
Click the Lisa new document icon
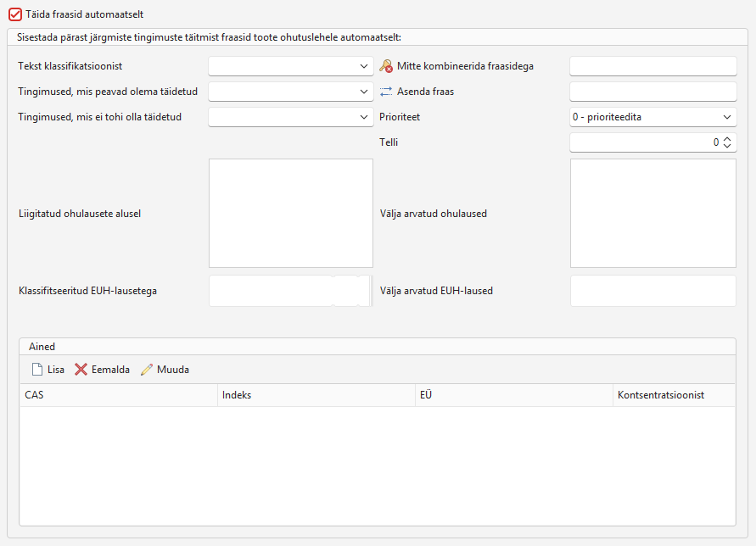tap(37, 370)
